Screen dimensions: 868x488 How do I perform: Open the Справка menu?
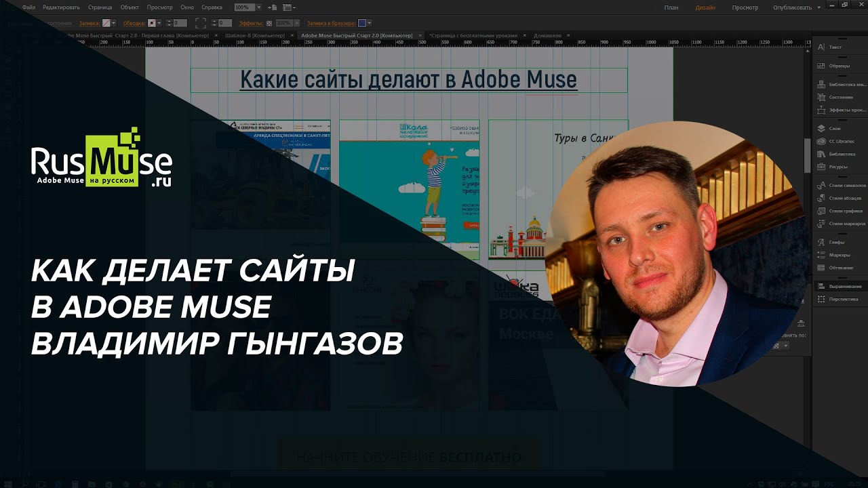click(212, 7)
